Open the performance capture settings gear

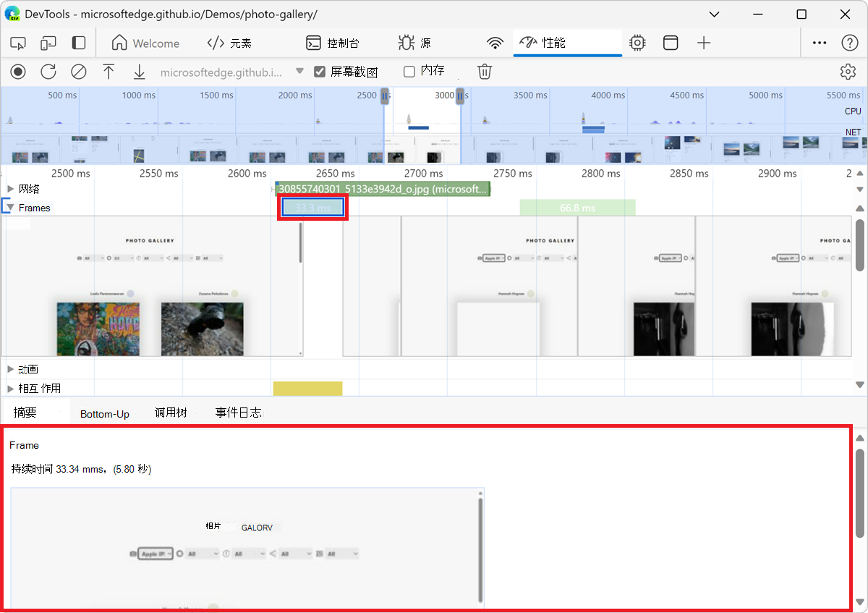click(x=848, y=72)
